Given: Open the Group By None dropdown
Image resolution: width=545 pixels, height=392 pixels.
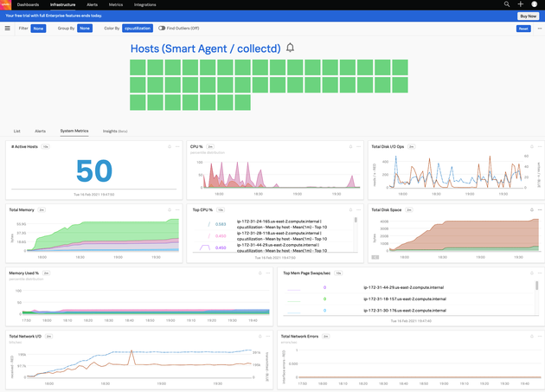Looking at the screenshot, I should (x=85, y=29).
